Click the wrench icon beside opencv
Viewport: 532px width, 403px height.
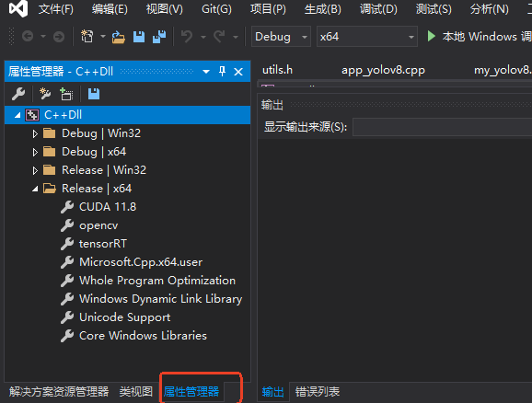(x=67, y=225)
